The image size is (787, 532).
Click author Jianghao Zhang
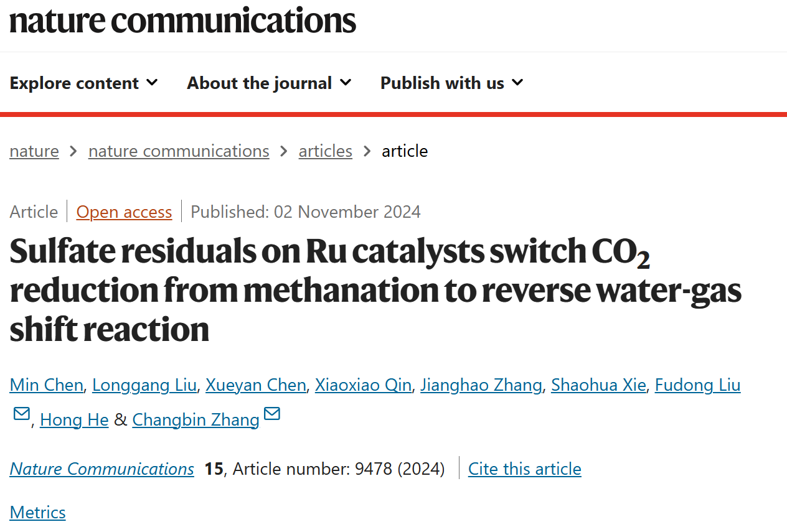tap(481, 385)
